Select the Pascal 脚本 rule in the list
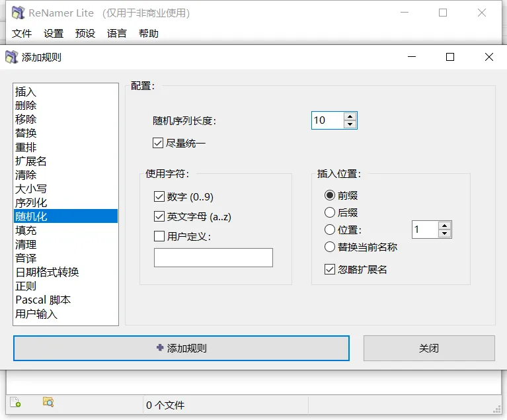The image size is (507, 420). point(65,300)
